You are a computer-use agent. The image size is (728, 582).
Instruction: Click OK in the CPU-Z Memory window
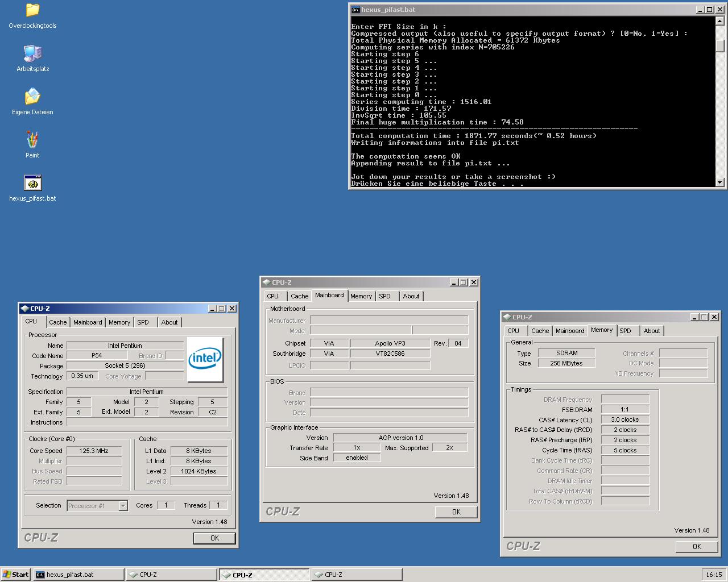tap(697, 547)
